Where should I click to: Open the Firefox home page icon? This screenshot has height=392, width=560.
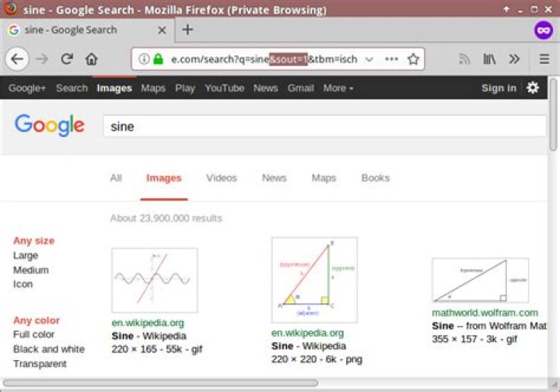[92, 59]
